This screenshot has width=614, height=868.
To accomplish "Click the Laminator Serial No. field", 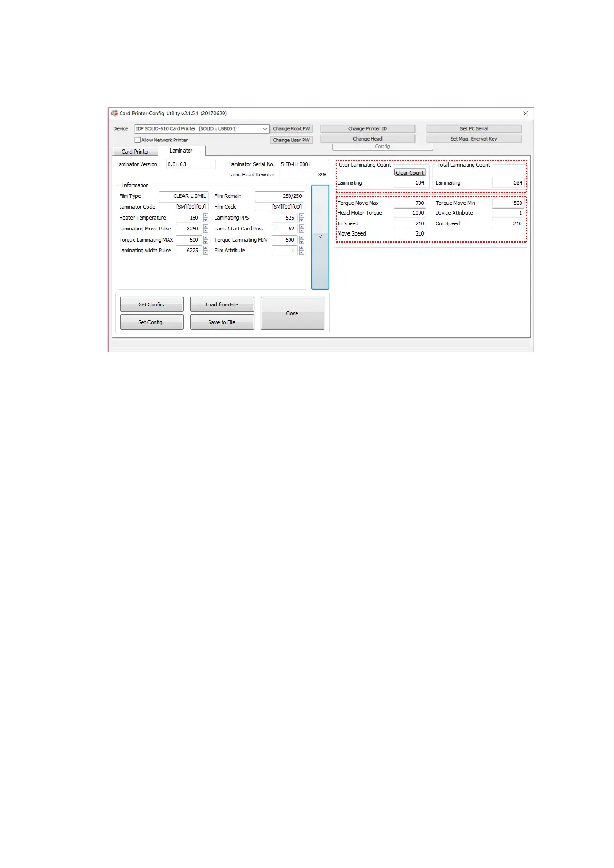I will 304,164.
